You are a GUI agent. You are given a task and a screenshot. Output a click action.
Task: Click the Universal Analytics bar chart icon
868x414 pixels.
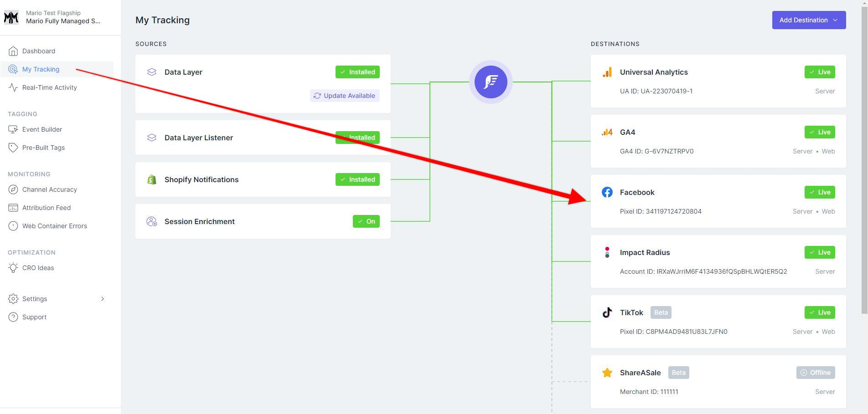tap(607, 72)
